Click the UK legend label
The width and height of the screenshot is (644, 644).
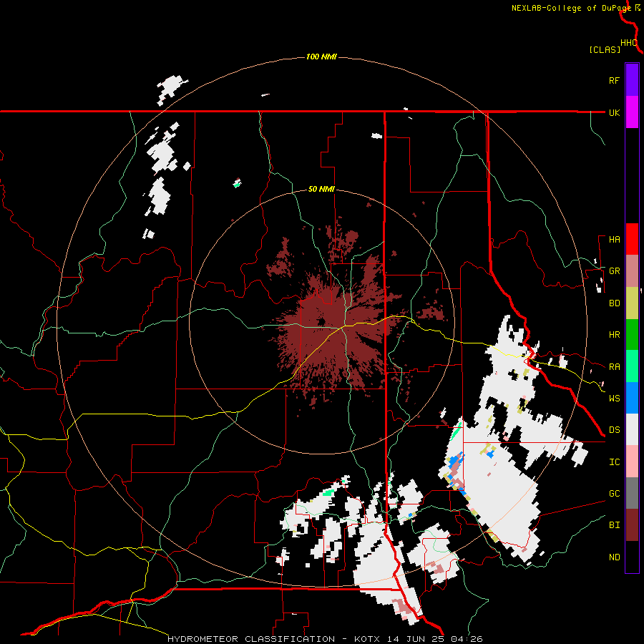[614, 112]
